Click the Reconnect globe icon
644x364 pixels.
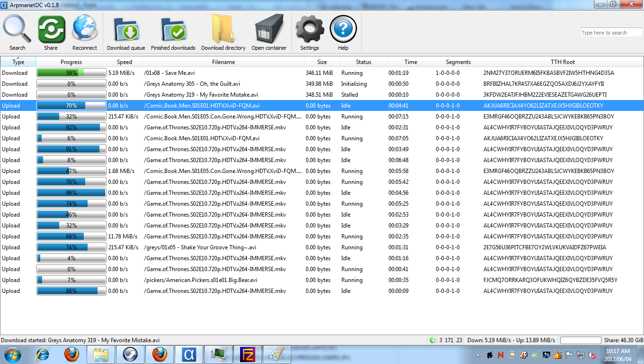tap(85, 32)
